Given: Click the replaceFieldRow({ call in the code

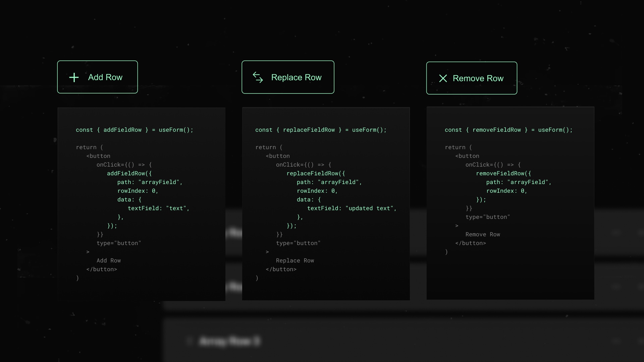Looking at the screenshot, I should tap(315, 174).
